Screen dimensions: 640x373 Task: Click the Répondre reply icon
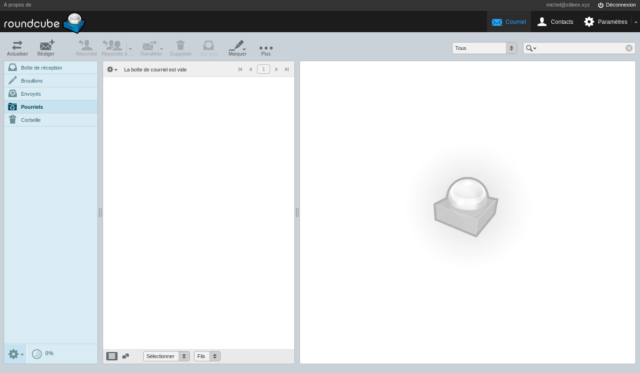click(86, 48)
